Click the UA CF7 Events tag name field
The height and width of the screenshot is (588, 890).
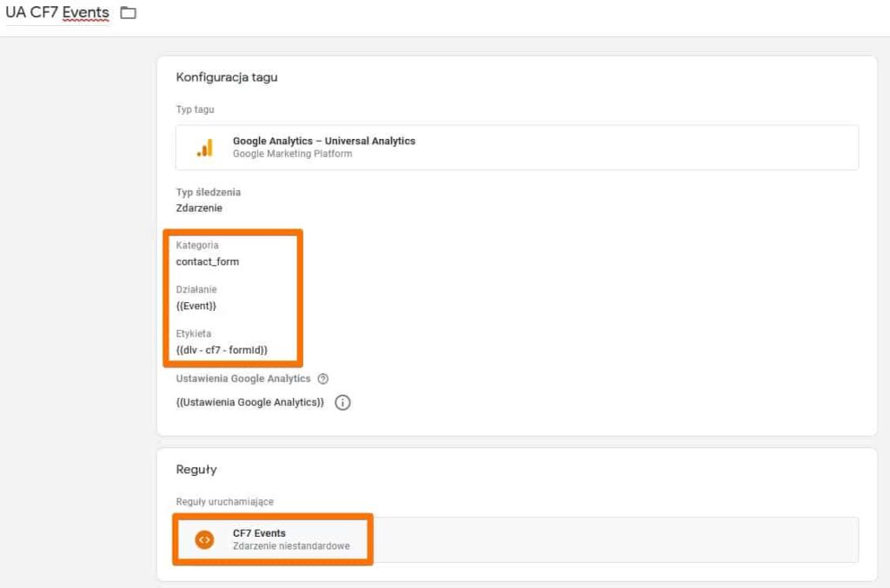[x=57, y=13]
